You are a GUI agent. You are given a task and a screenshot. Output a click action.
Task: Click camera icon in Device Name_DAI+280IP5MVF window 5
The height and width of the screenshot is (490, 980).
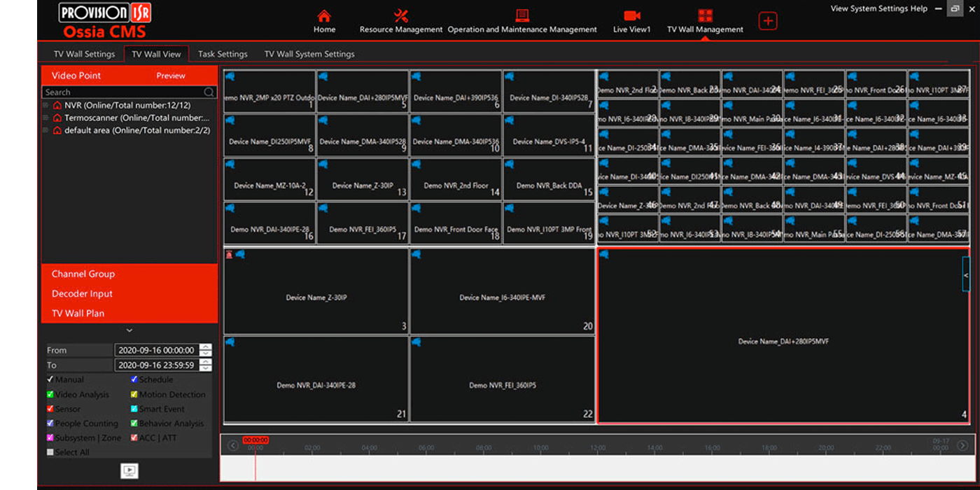323,76
